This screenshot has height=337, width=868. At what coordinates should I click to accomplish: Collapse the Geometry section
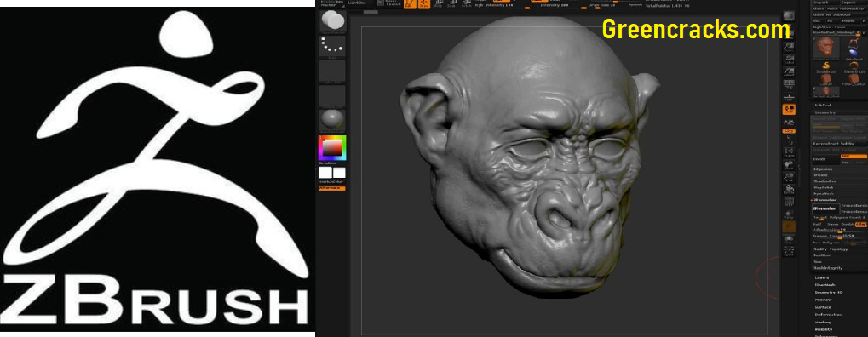coord(825,113)
